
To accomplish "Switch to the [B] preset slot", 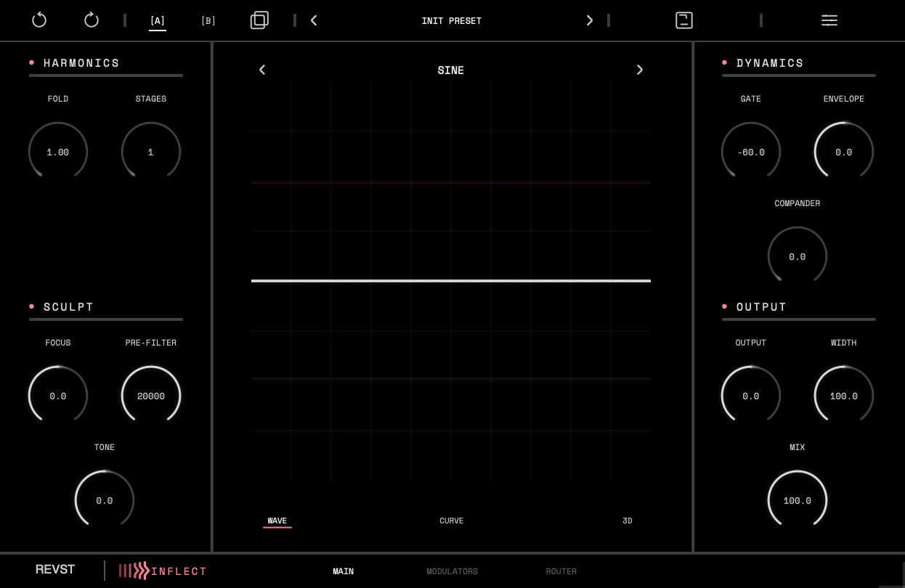I will [208, 21].
